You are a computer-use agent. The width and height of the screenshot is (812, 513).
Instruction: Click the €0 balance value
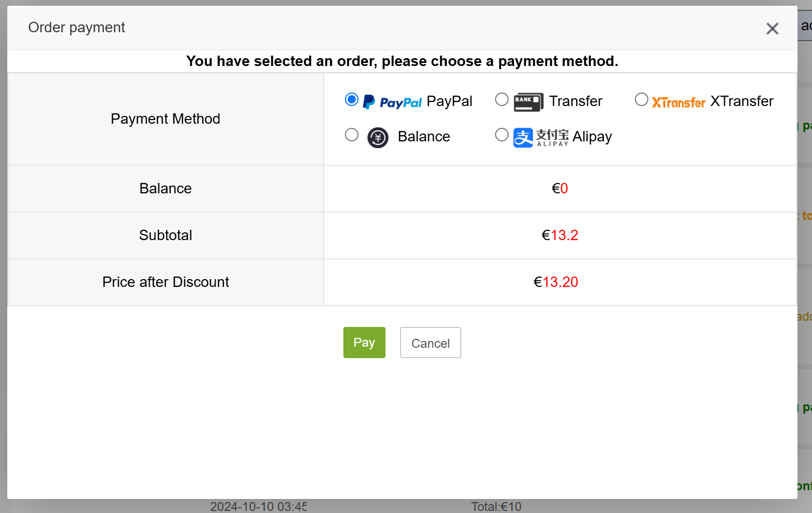pos(560,189)
